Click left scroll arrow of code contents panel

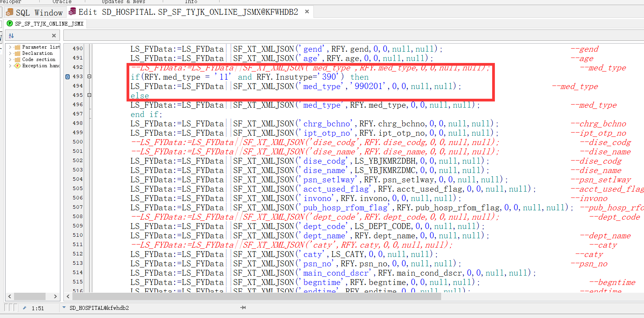pos(10,296)
